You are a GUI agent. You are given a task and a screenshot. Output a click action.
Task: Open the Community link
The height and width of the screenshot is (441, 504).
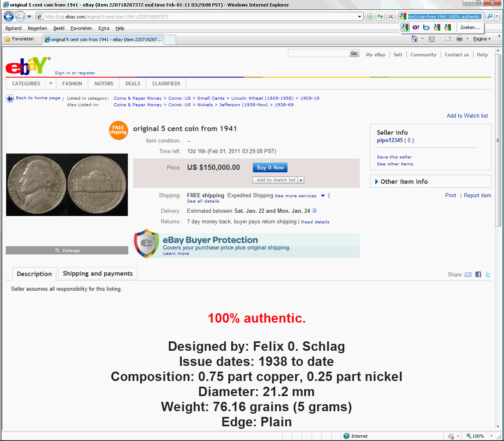(x=424, y=55)
